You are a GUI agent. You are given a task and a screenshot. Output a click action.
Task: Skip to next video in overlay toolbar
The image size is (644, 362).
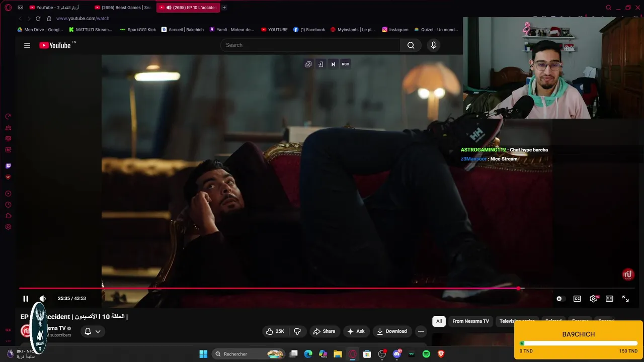[x=333, y=64]
